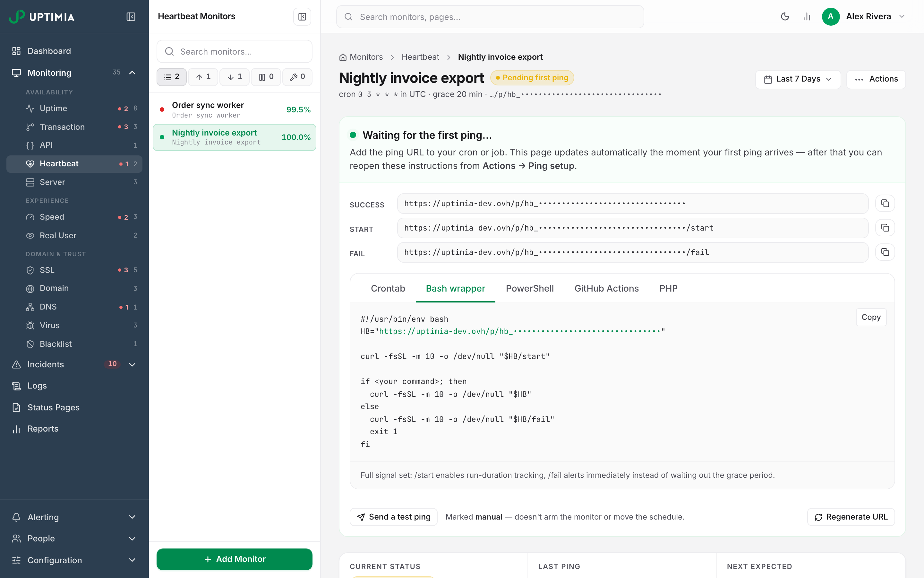The width and height of the screenshot is (924, 578).
Task: Toggle dark mode moon icon
Action: tap(785, 16)
